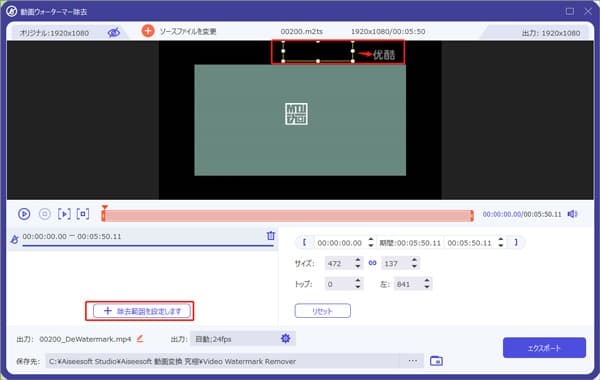Click the width size field 472
This screenshot has width=600, height=380.
pos(339,263)
